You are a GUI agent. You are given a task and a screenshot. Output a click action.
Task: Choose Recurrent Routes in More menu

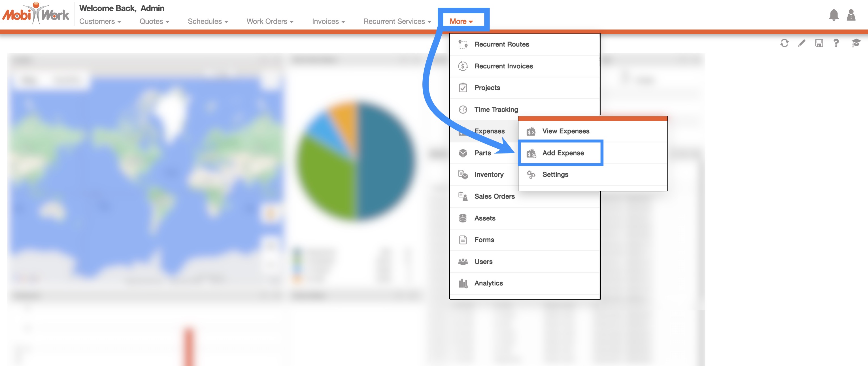point(501,45)
